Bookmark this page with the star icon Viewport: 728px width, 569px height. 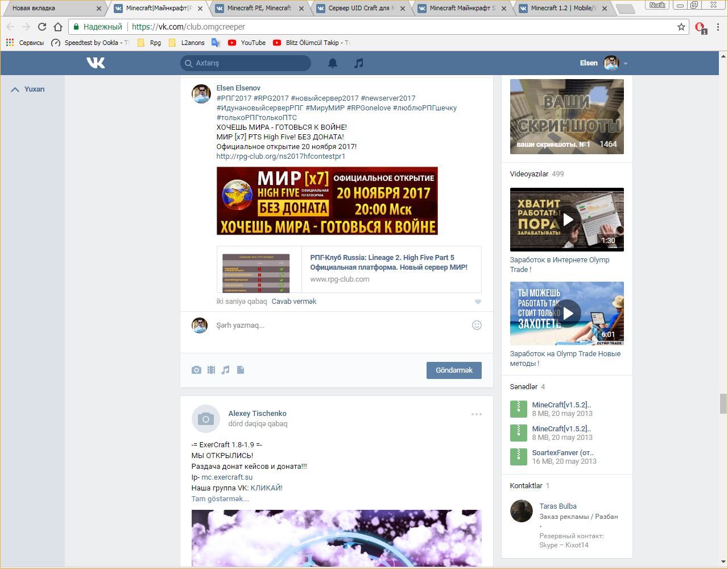pyautogui.click(x=681, y=27)
